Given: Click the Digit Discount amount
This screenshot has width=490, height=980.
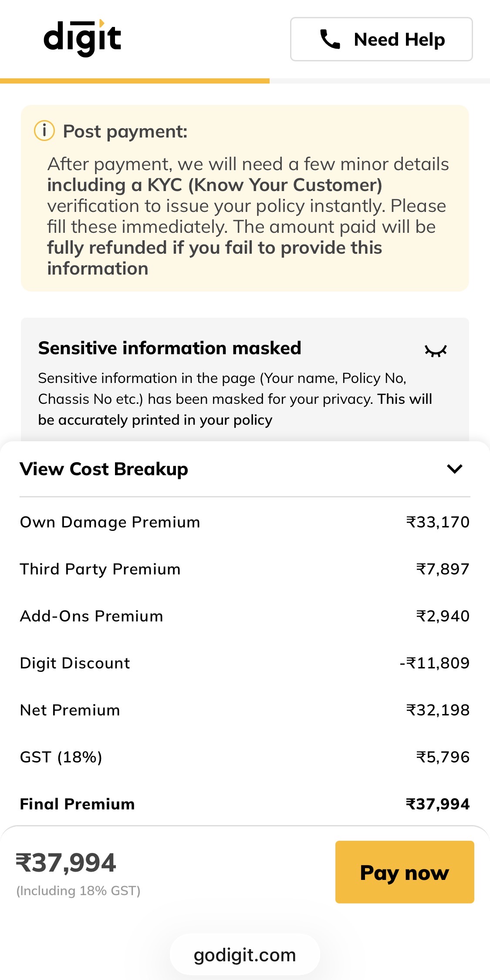Looking at the screenshot, I should (x=434, y=663).
